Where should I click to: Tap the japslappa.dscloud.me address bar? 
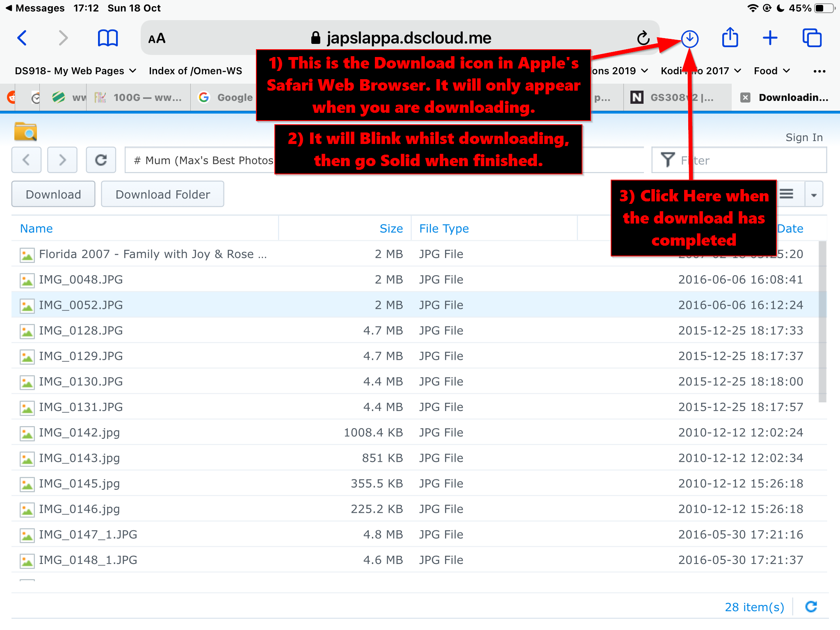point(400,38)
